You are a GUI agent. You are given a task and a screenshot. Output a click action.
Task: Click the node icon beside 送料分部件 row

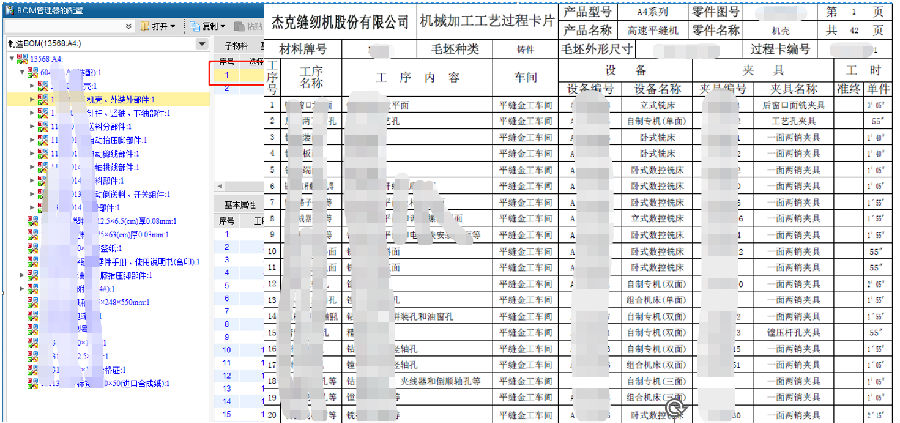(x=44, y=126)
